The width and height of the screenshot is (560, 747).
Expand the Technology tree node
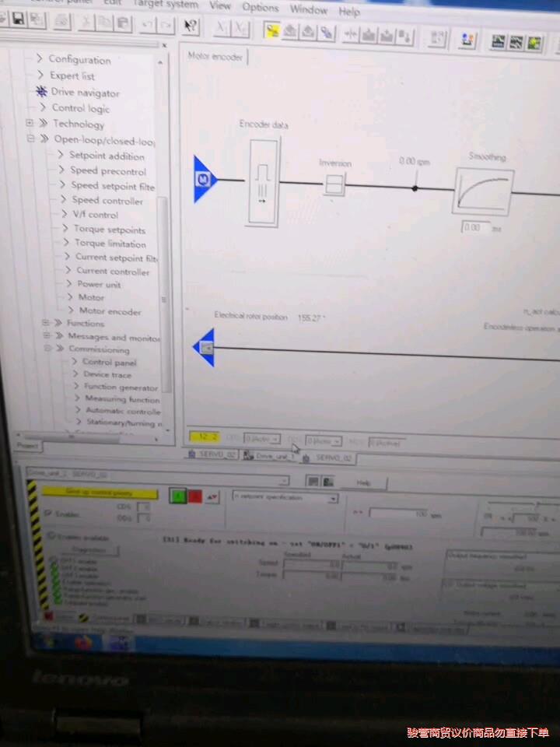pyautogui.click(x=30, y=123)
